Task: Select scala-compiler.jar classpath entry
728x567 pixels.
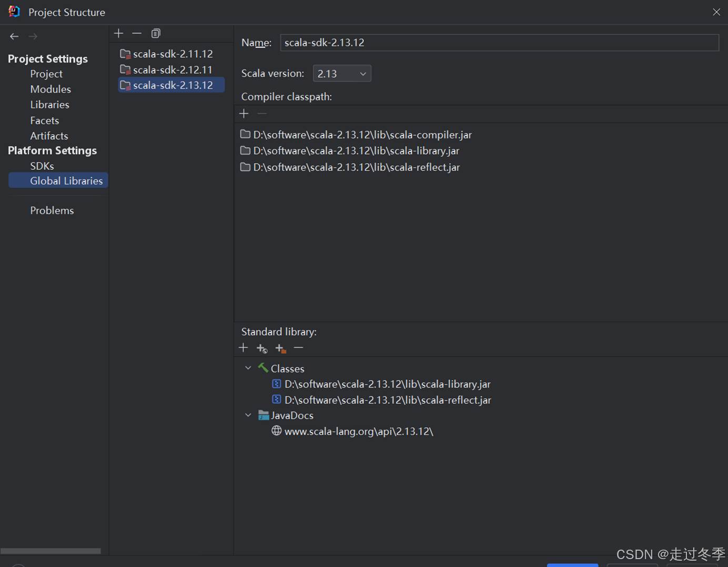Action: [356, 135]
